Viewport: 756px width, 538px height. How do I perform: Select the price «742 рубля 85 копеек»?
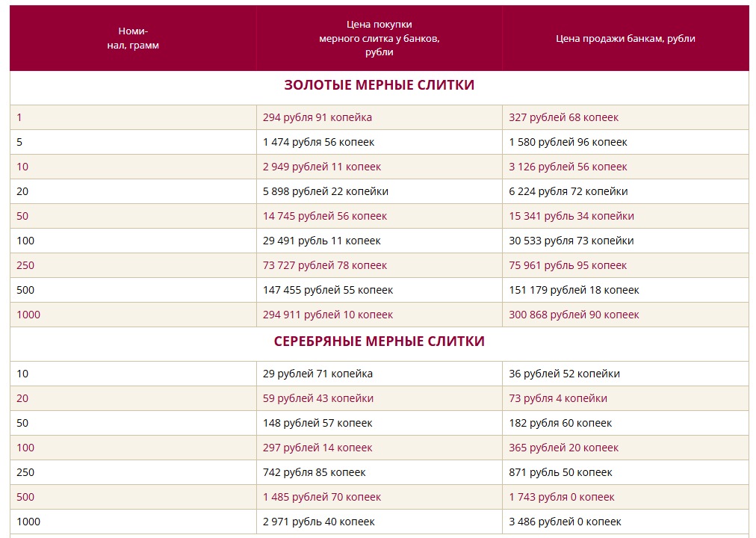coord(319,472)
